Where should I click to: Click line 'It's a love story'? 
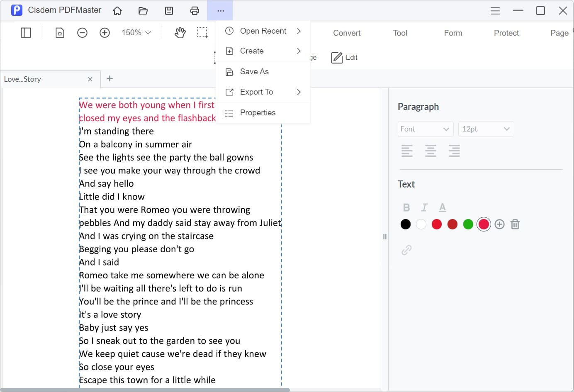click(x=110, y=314)
